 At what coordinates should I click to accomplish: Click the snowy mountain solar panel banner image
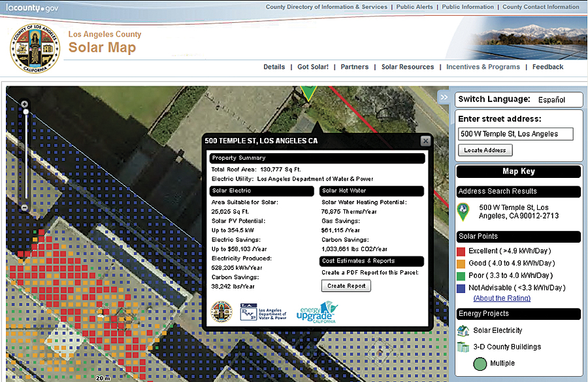click(x=517, y=38)
